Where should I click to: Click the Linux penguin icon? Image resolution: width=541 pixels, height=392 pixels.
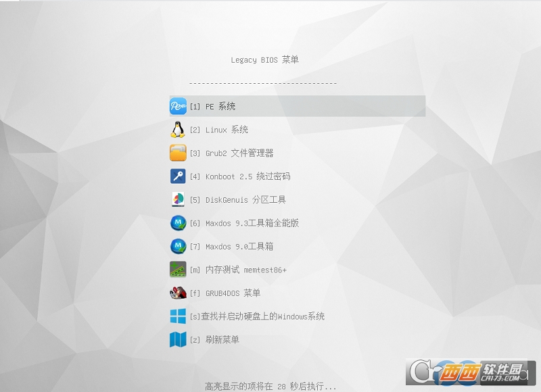click(178, 130)
